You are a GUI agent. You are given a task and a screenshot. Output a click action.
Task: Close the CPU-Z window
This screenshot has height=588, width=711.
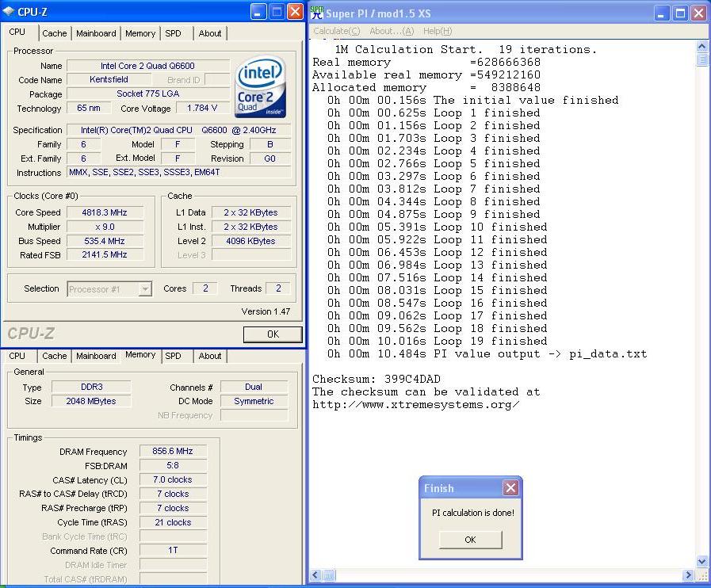(x=295, y=12)
